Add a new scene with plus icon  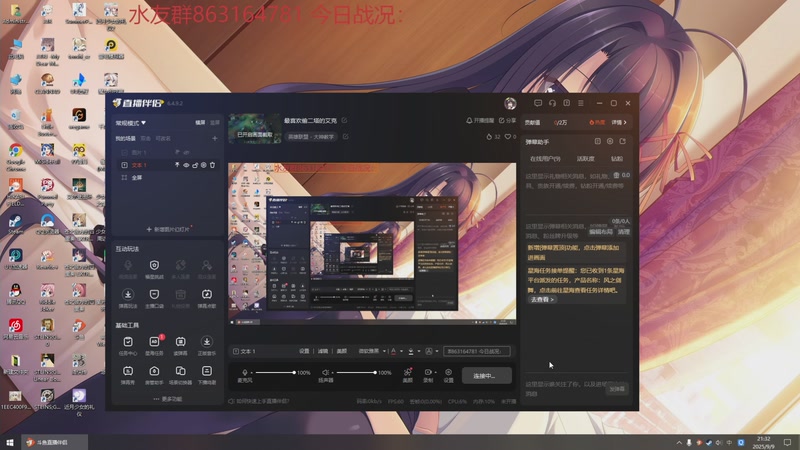215,138
